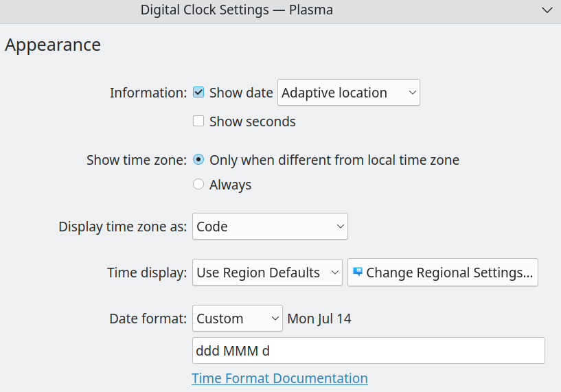
Task: Click the Show seconds label text
Action: click(x=253, y=122)
